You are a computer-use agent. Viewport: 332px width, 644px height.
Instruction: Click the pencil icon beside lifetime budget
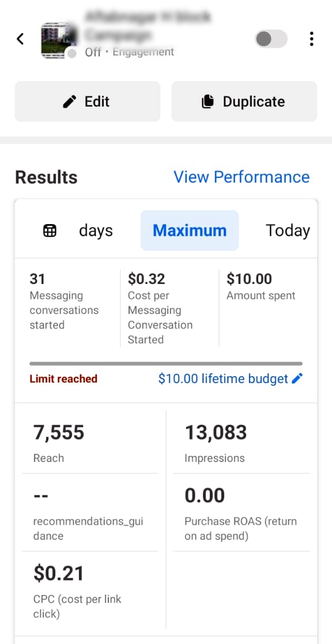point(297,378)
